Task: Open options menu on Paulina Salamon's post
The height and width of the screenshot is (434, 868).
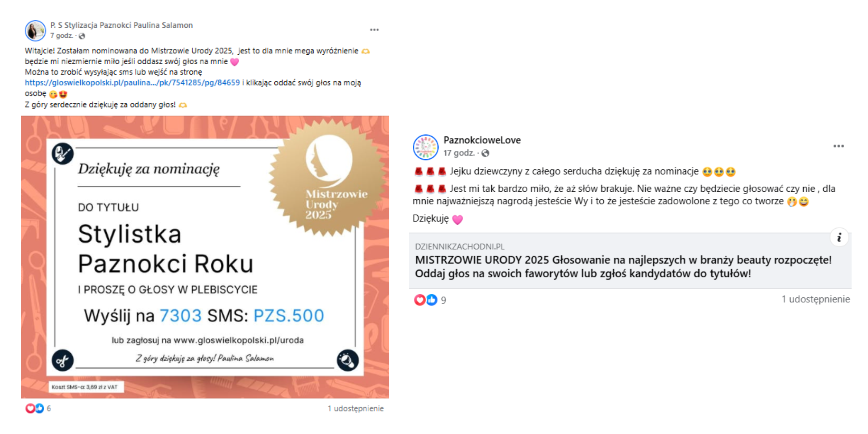Action: click(x=374, y=30)
